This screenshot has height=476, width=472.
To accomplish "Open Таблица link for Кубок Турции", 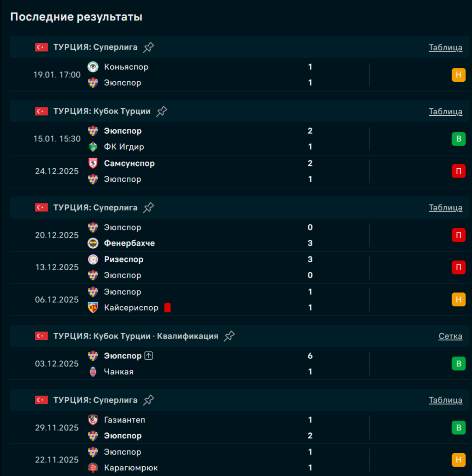I will point(445,112).
